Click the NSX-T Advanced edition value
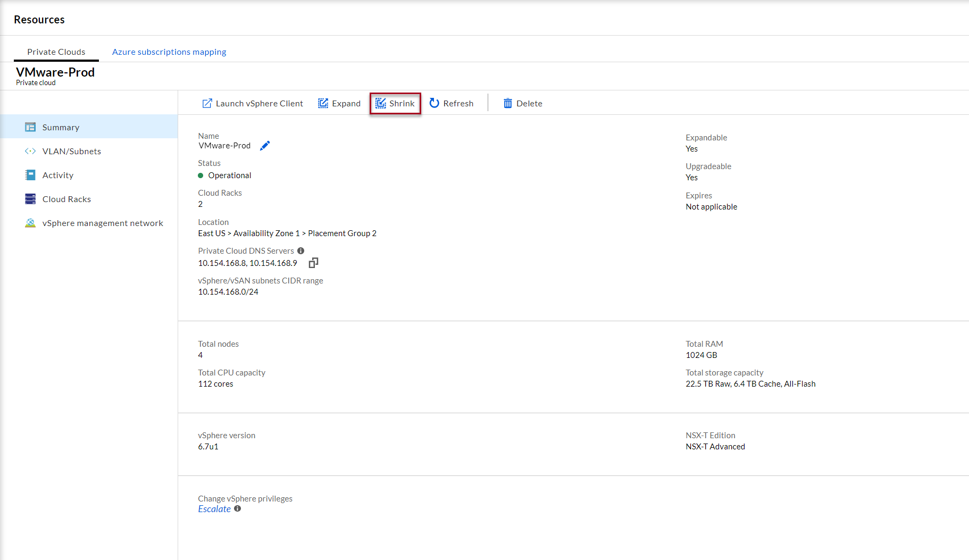The height and width of the screenshot is (560, 969). (x=715, y=447)
